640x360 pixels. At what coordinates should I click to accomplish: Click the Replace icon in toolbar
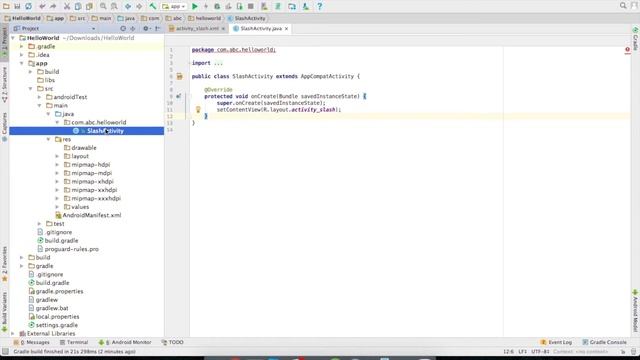click(x=114, y=6)
